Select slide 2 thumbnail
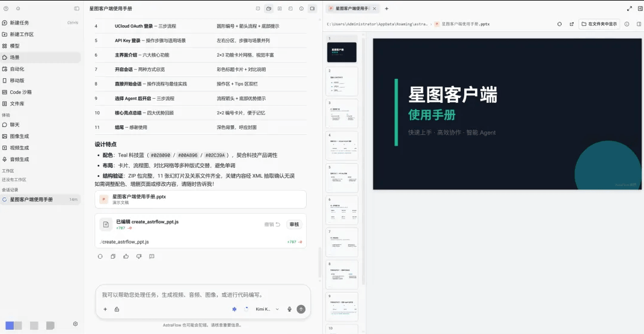The height and width of the screenshot is (334, 644). point(342,82)
